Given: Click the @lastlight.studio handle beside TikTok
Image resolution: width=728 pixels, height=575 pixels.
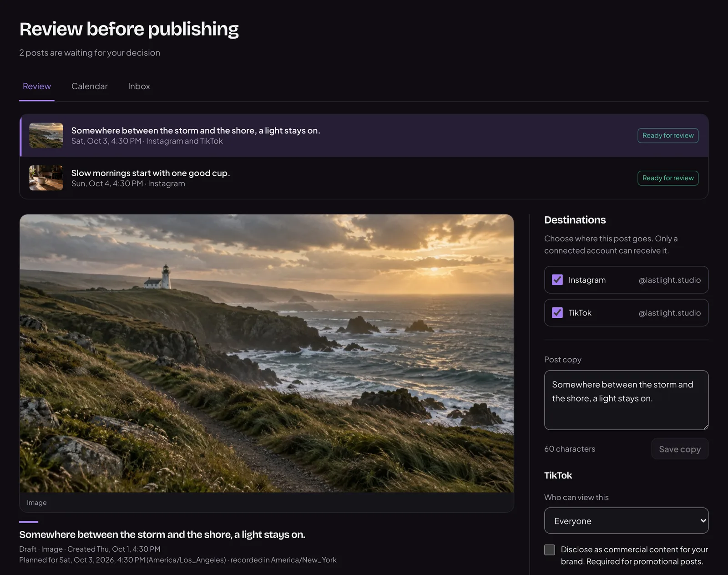Looking at the screenshot, I should pyautogui.click(x=669, y=313).
